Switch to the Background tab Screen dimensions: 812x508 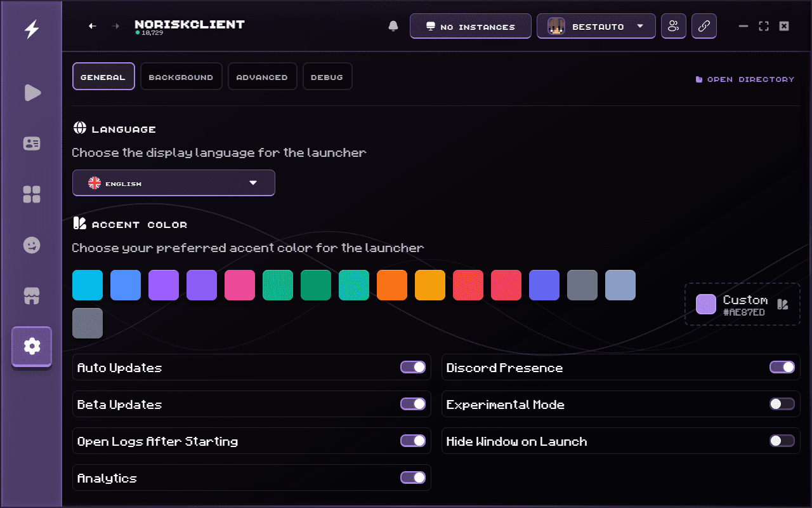(x=181, y=76)
